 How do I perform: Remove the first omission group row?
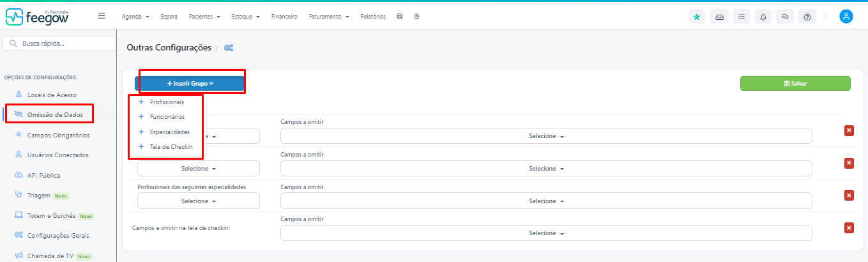click(x=849, y=130)
